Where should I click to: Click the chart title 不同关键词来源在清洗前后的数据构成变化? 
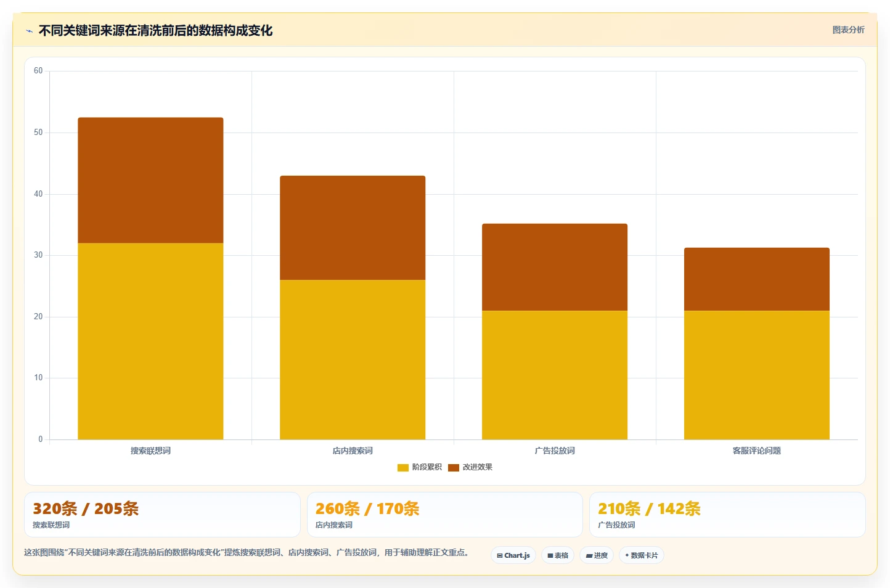coord(155,31)
